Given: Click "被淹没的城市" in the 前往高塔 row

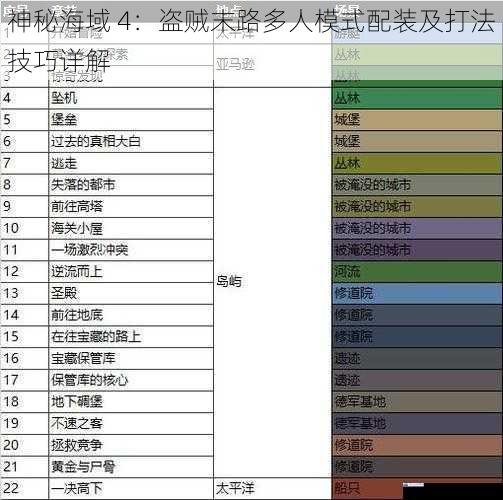Looking at the screenshot, I should point(417,207).
